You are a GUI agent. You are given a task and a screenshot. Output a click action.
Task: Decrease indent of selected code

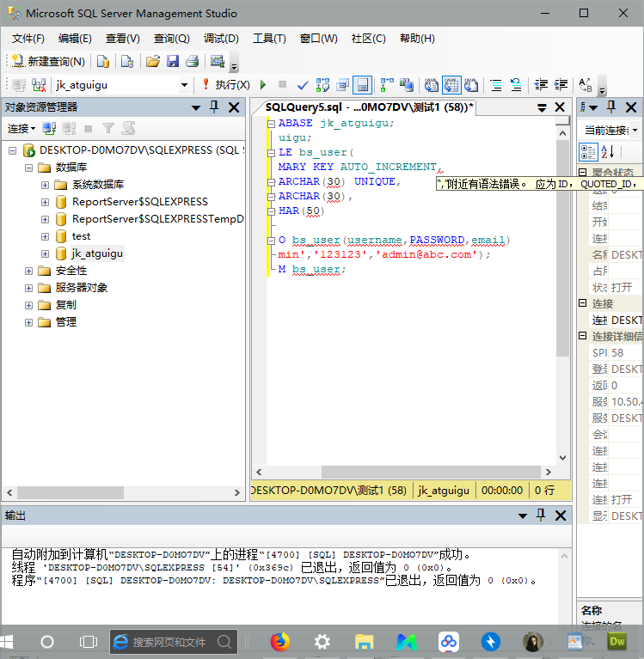coord(541,85)
